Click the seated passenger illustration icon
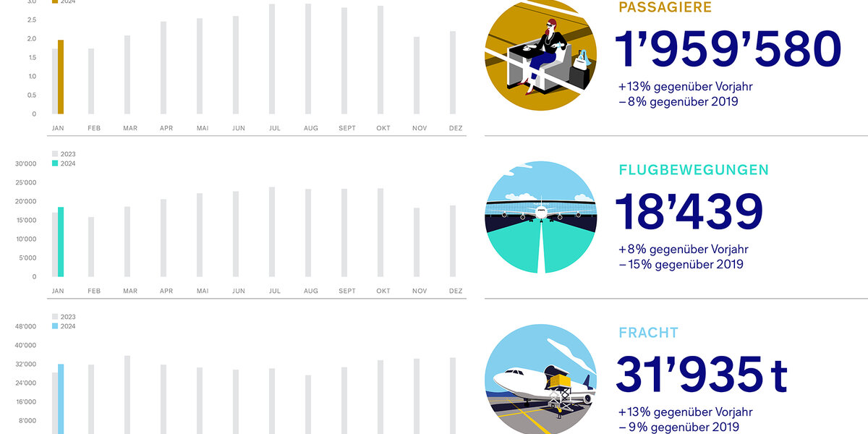868x434 pixels. pyautogui.click(x=540, y=56)
